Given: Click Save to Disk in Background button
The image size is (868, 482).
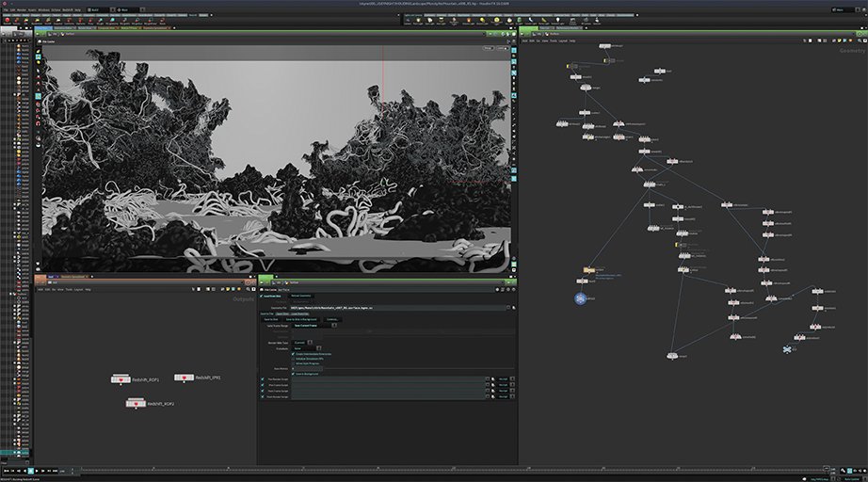Looking at the screenshot, I should point(301,319).
